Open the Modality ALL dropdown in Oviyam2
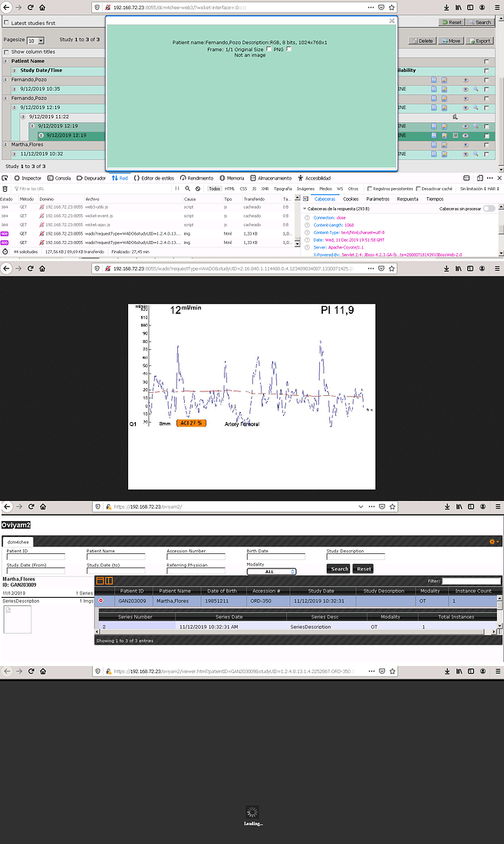504x844 pixels. (272, 572)
